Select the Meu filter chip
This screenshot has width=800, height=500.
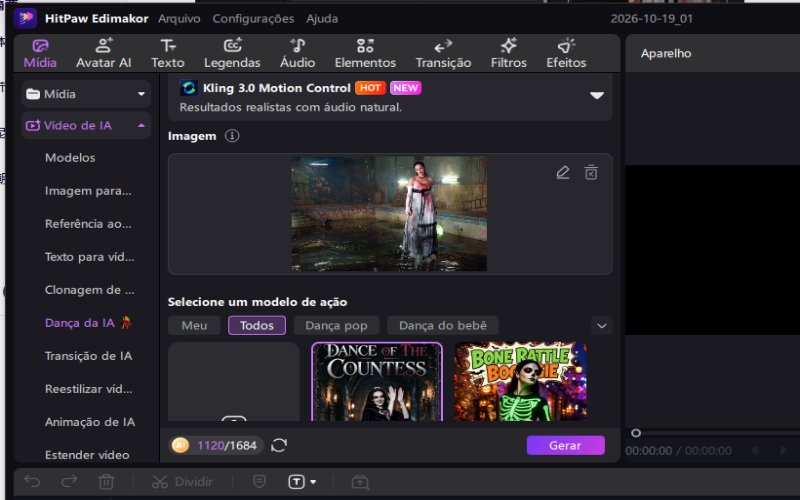pyautogui.click(x=194, y=326)
